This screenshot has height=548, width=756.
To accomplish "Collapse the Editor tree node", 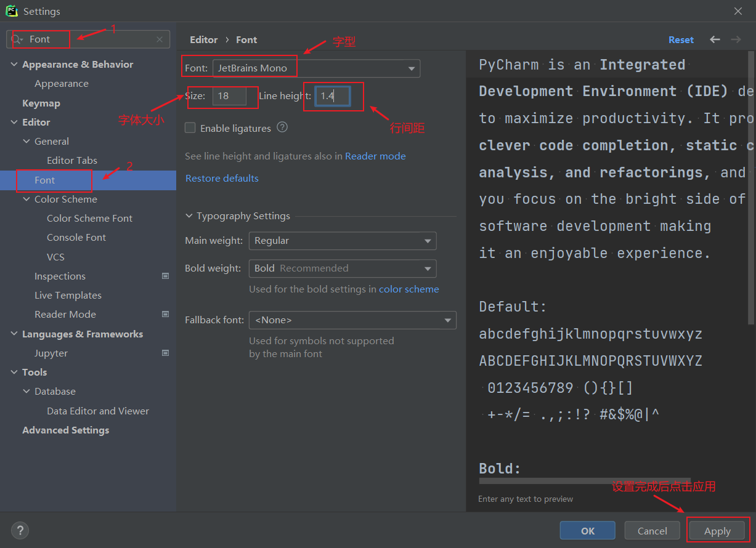I will click(14, 123).
